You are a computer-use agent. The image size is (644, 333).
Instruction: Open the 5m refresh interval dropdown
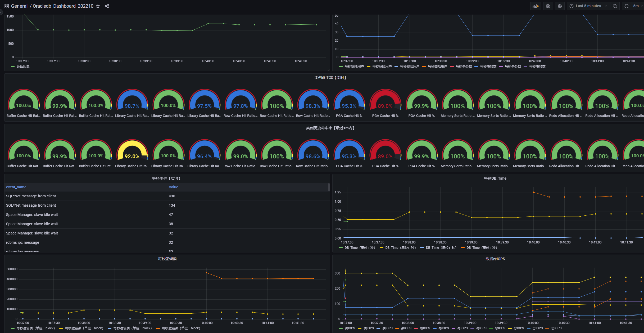[637, 6]
